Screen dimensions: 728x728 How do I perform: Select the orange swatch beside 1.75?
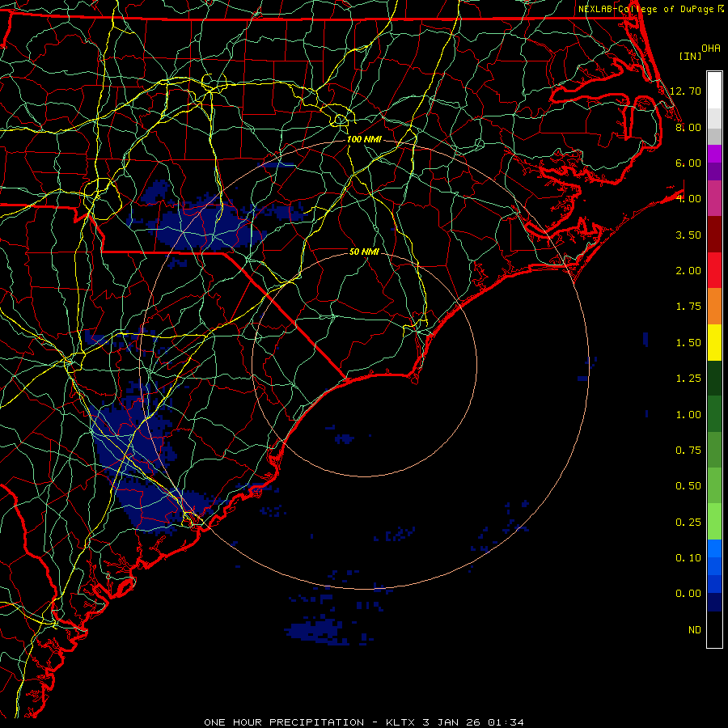click(714, 307)
